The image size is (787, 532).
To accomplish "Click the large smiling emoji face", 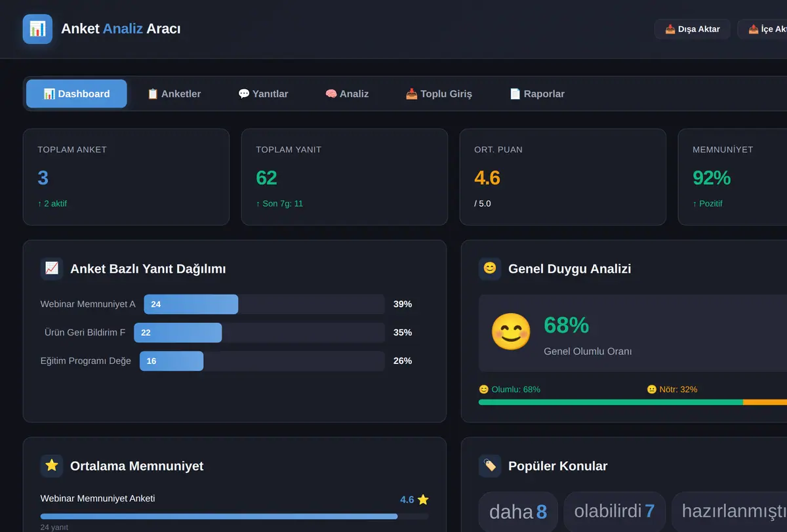I will click(511, 332).
